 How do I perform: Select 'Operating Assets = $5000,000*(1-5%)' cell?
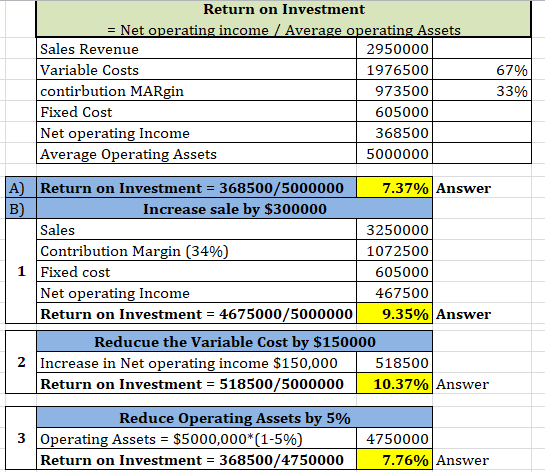coord(196,438)
